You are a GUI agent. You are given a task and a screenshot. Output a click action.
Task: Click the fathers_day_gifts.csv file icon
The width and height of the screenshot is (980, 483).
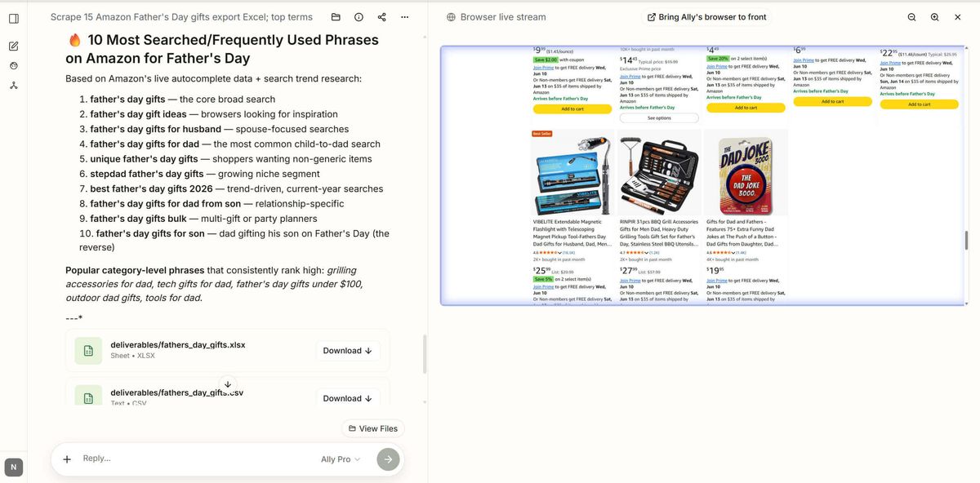(88, 395)
